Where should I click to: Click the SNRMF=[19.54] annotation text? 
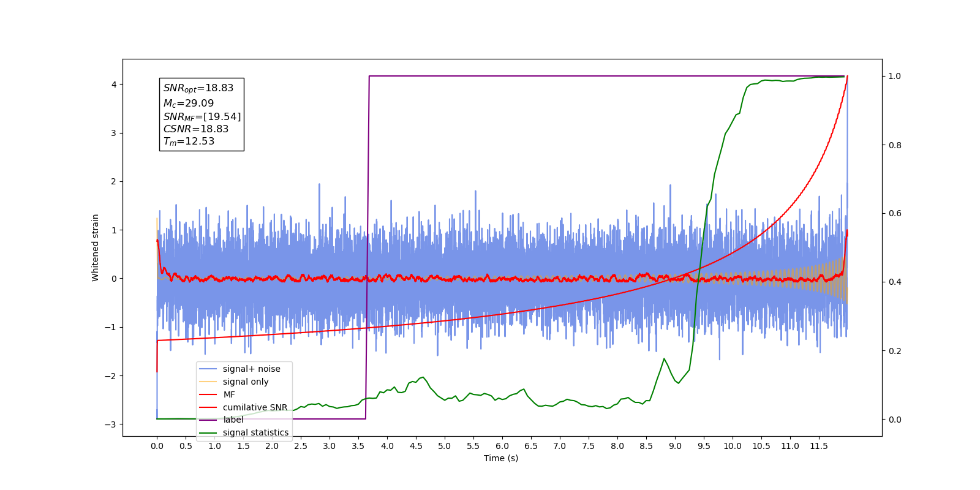point(202,116)
